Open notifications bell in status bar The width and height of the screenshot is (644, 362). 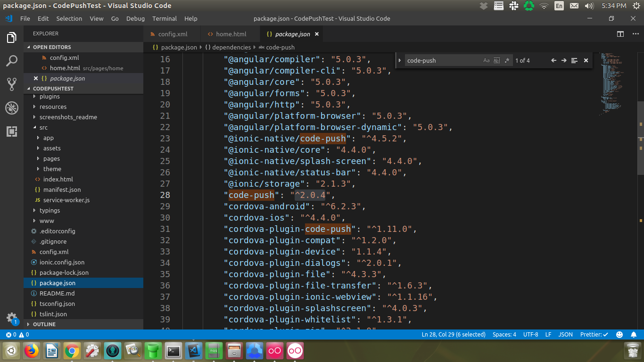coord(634,335)
